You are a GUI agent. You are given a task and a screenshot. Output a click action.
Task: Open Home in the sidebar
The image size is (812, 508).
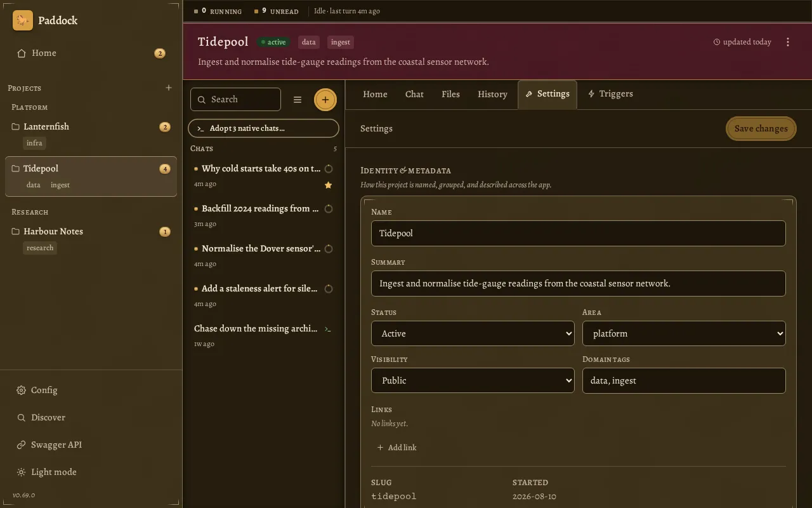91,53
